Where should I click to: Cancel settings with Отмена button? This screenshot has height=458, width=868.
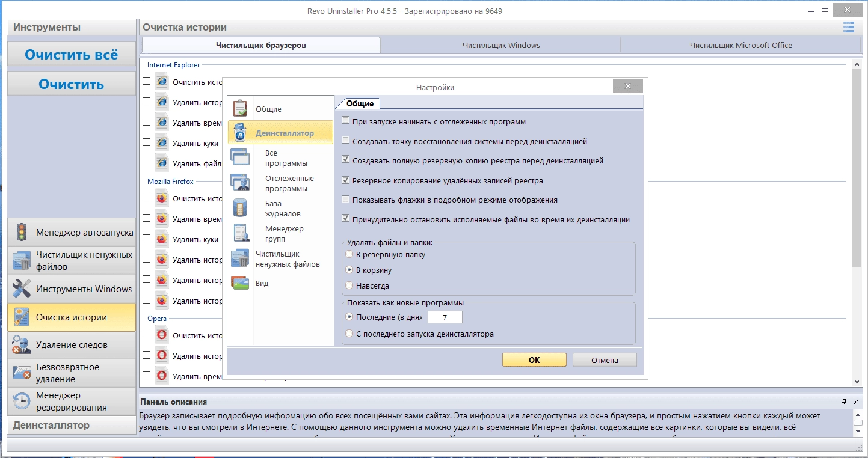[x=605, y=360]
